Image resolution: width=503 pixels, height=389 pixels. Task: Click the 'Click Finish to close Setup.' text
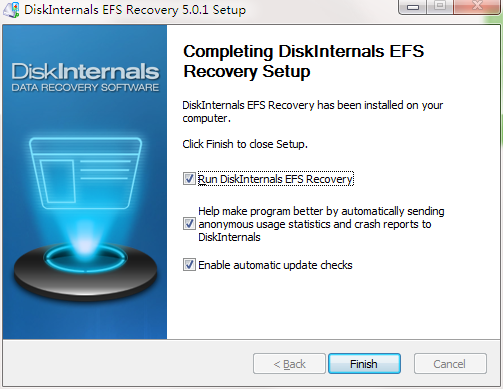pos(245,144)
